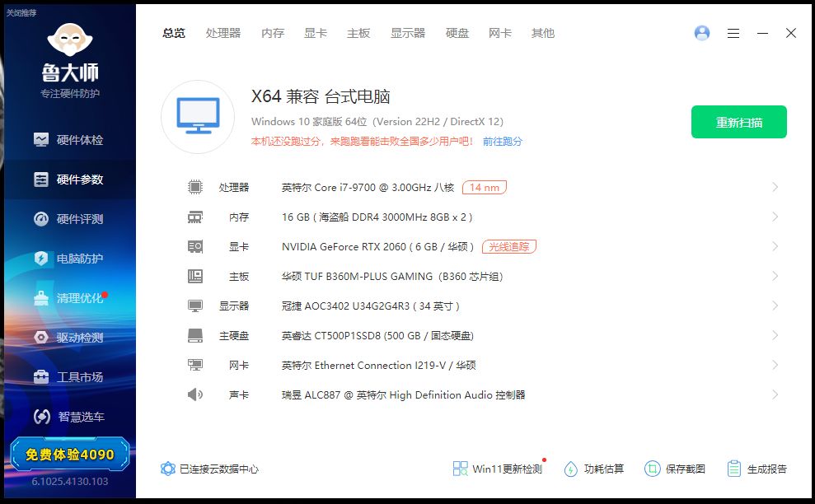Click 16 GB 海盗船 DDR4 memory text
Image resolution: width=815 pixels, height=504 pixels.
[377, 217]
